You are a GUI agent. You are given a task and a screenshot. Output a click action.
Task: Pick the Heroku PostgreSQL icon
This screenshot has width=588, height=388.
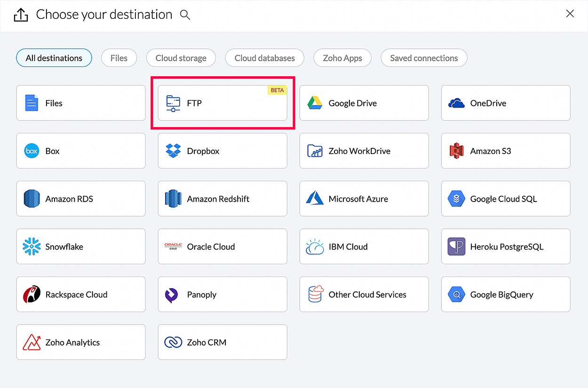point(456,247)
